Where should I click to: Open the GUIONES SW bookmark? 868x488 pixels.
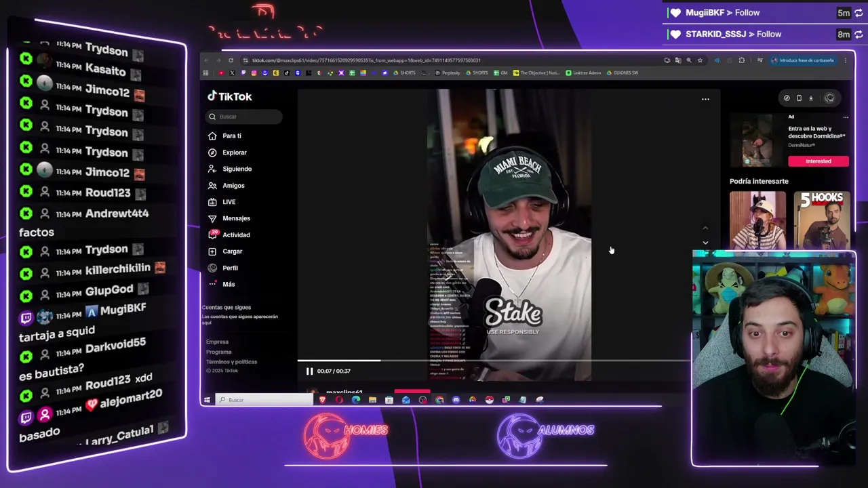click(623, 73)
